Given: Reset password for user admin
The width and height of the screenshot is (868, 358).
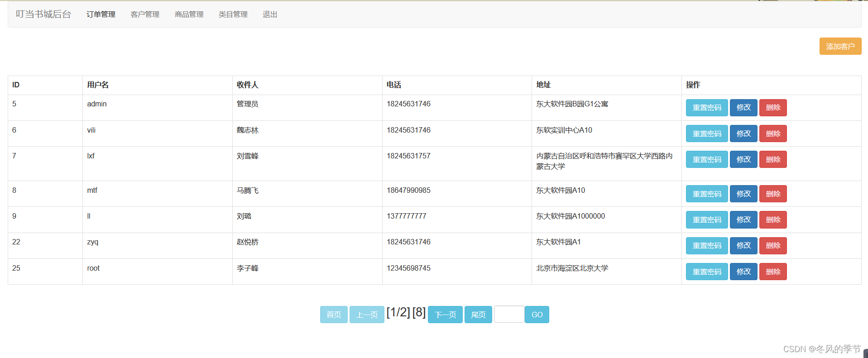Looking at the screenshot, I should 707,108.
